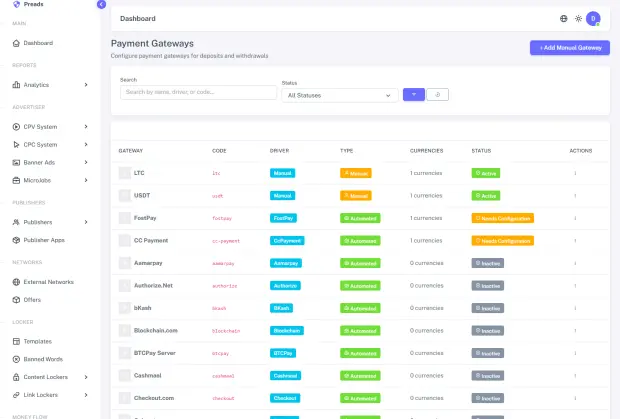Click the Gateway column header
Viewport: 620px width, 419px height.
click(x=131, y=151)
